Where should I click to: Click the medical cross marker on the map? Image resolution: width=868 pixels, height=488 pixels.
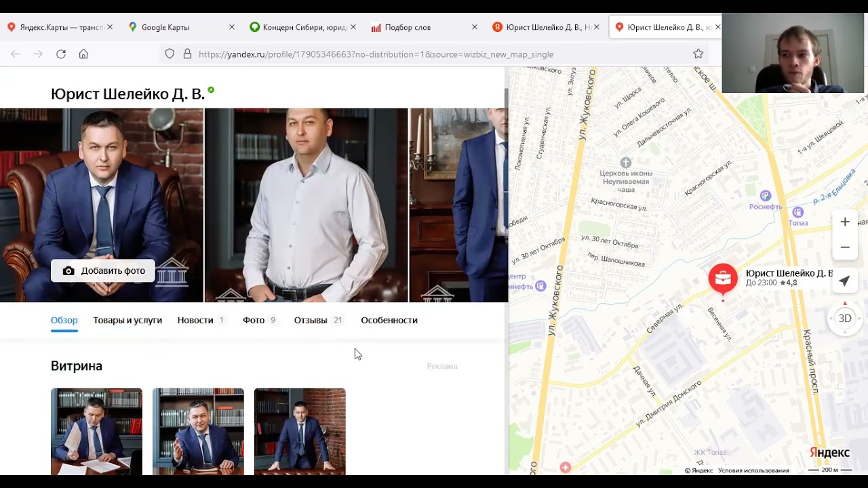point(566,468)
